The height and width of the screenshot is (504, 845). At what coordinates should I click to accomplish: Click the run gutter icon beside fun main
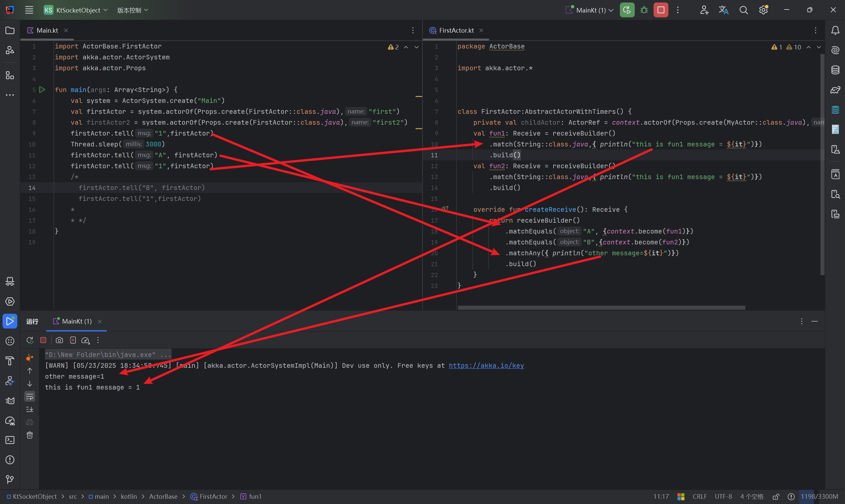[x=42, y=90]
